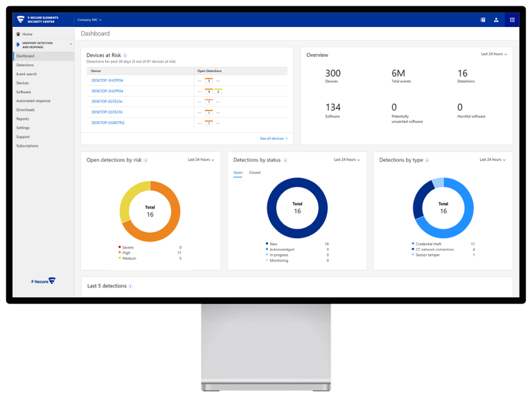Click info icon beside Last 5 detections
The width and height of the screenshot is (532, 401).
(130, 286)
